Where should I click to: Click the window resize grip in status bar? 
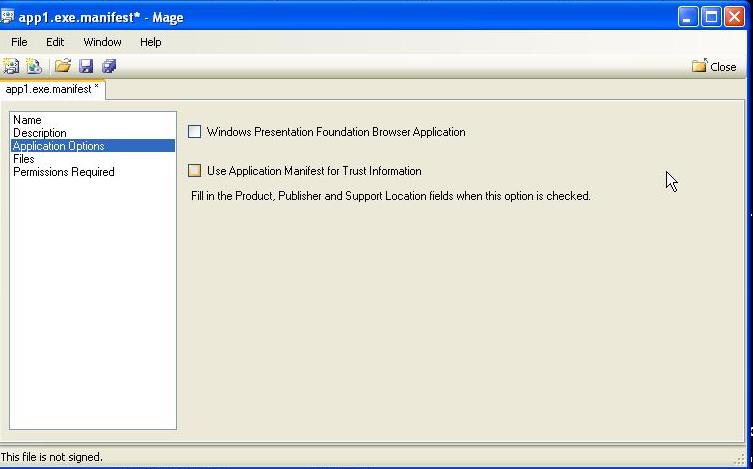(740, 458)
